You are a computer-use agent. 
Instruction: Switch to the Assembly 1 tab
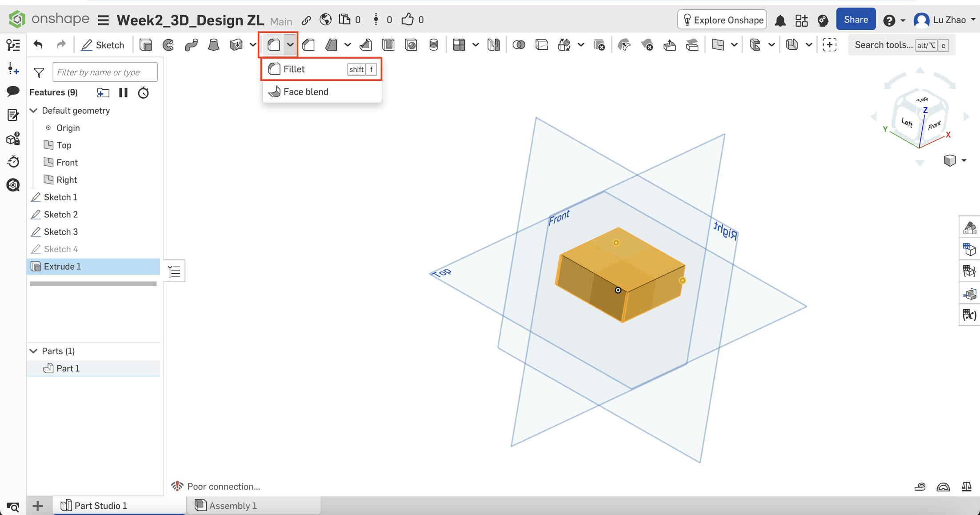tap(233, 505)
